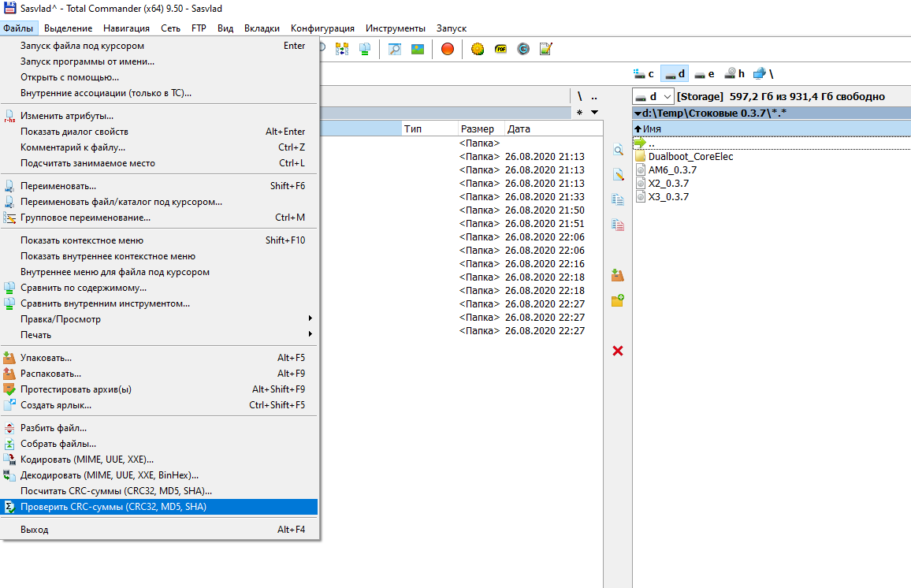911x588 pixels.
Task: Expand right panel directory history arrow
Action: point(638,114)
